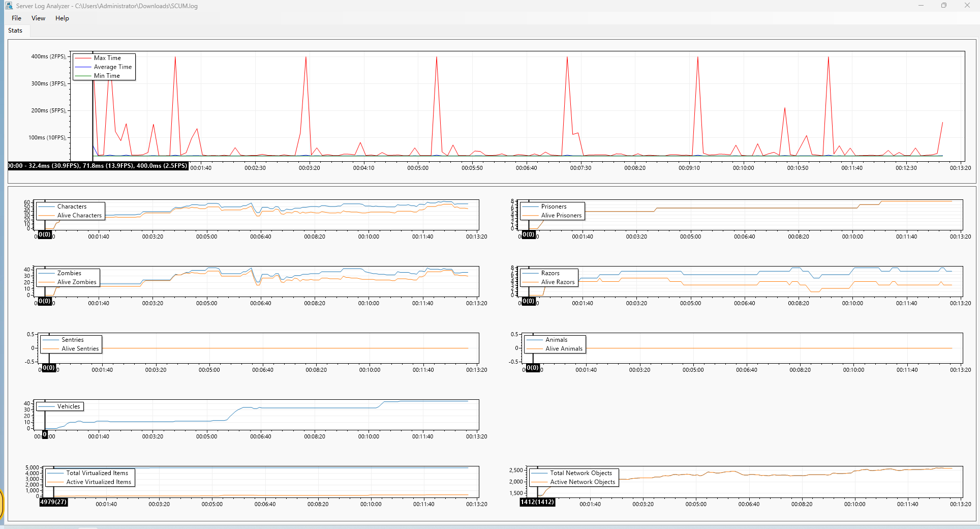Viewport: 980px width, 529px height.
Task: Open the Help menu
Action: pos(62,18)
